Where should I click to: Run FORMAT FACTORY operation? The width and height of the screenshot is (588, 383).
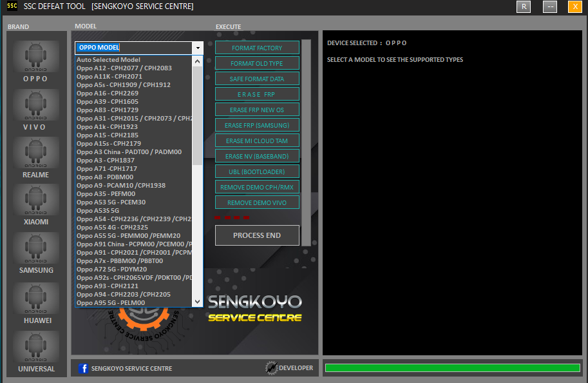point(257,47)
